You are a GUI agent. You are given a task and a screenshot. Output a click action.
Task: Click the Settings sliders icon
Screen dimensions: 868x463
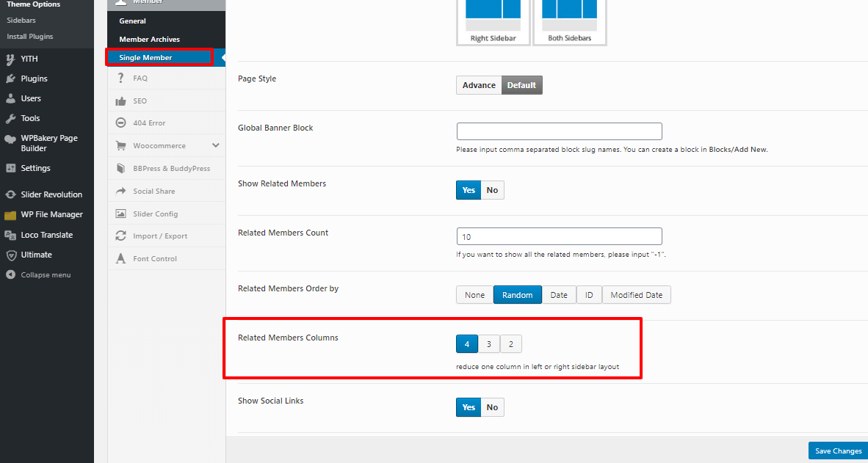[10, 168]
